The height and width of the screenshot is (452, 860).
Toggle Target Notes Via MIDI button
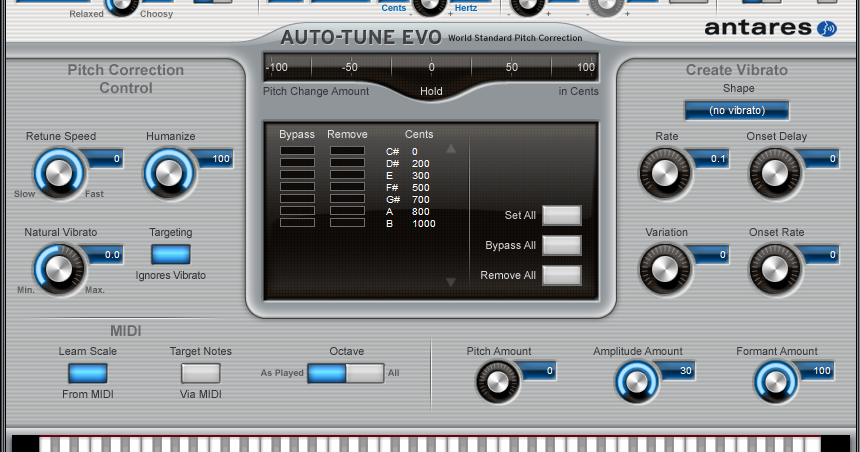(201, 373)
